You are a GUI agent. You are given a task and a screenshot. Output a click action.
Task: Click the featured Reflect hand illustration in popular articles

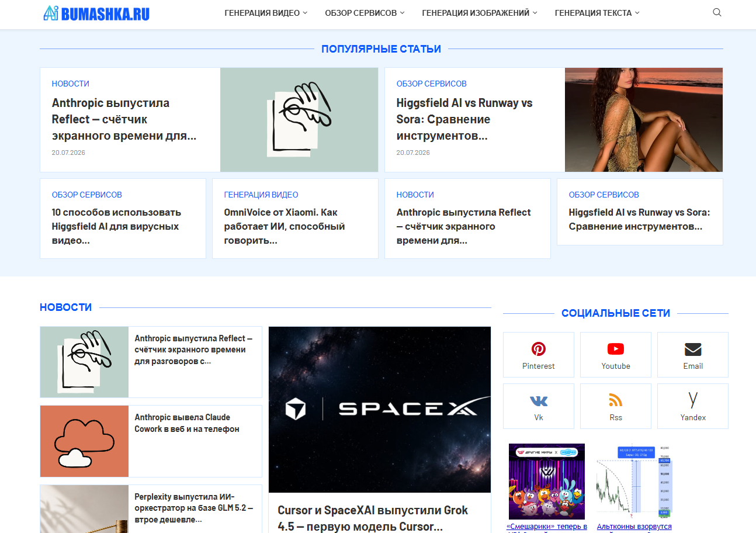pyautogui.click(x=299, y=120)
